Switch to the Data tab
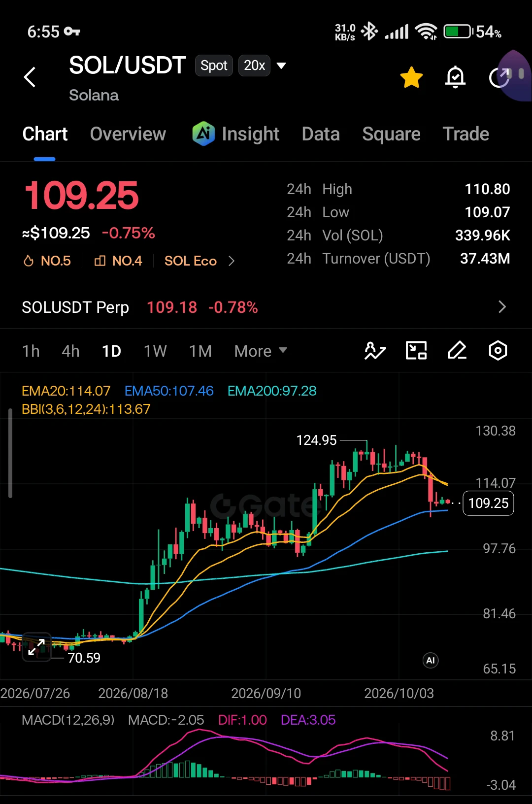This screenshot has width=532, height=804. 321,134
